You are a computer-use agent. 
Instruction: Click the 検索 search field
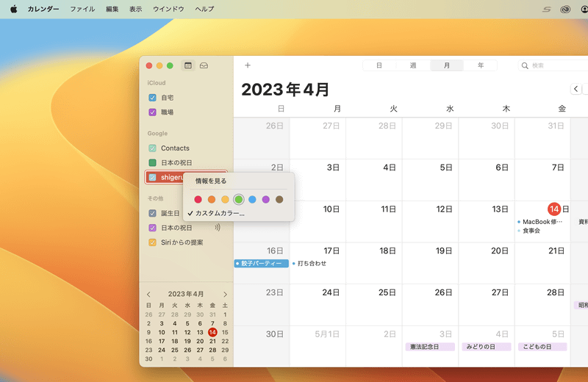click(553, 65)
